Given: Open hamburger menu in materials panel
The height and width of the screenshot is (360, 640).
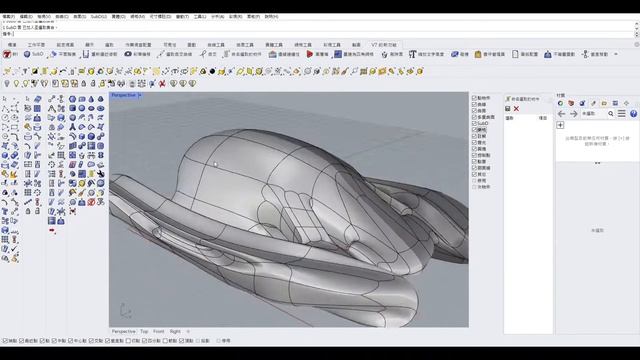Looking at the screenshot, I should [x=622, y=114].
